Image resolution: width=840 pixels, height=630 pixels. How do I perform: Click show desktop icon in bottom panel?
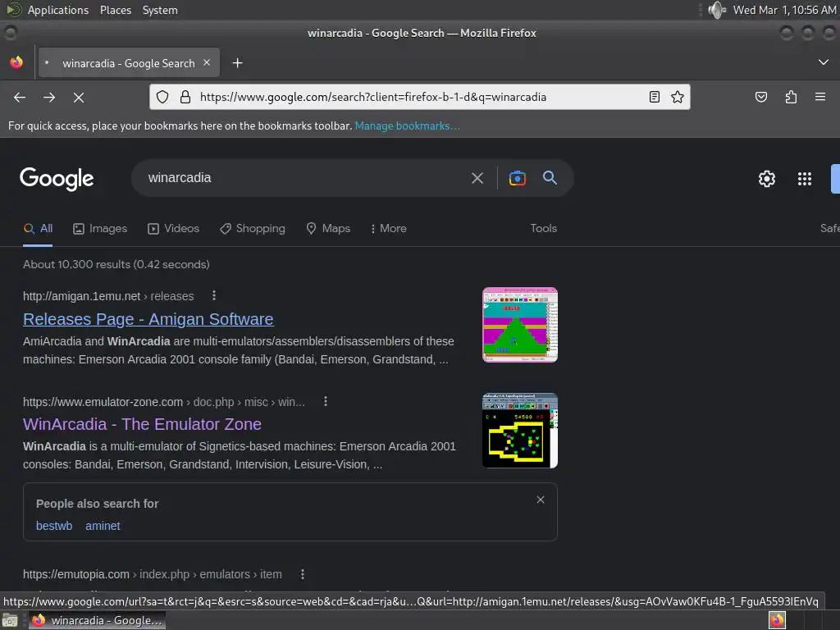[x=10, y=620]
